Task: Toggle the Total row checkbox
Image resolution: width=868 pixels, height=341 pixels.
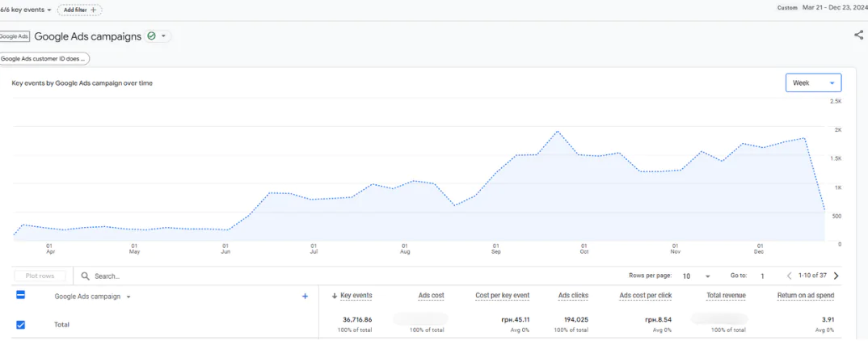Action: pos(20,325)
